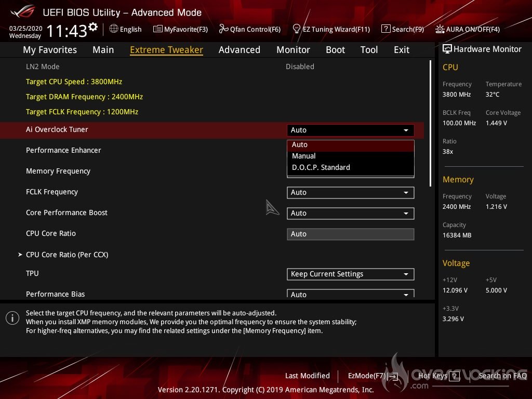The image size is (532, 399).
Task: Click the CPU Temperature 32°C value
Action: pyautogui.click(x=493, y=95)
